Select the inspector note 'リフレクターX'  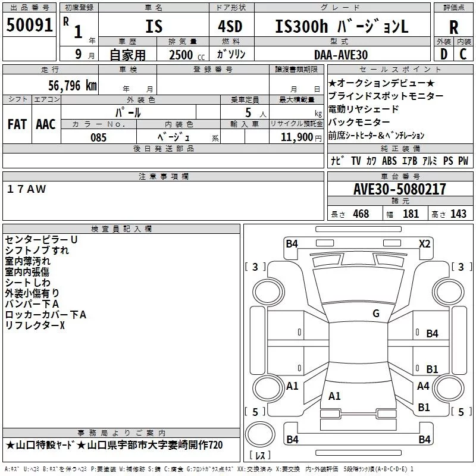coord(35,325)
